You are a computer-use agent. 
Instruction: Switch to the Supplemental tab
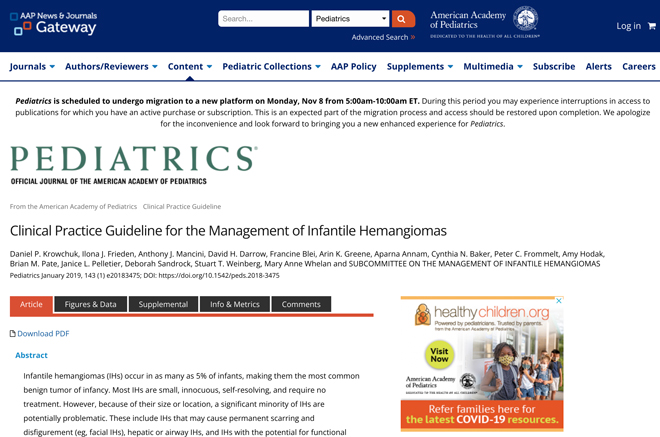(163, 304)
